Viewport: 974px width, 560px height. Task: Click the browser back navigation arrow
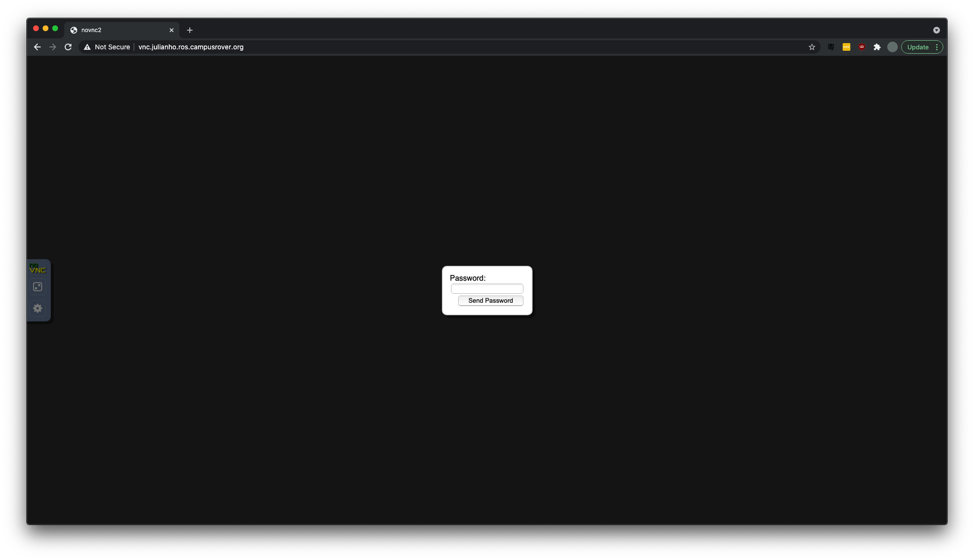click(x=37, y=47)
